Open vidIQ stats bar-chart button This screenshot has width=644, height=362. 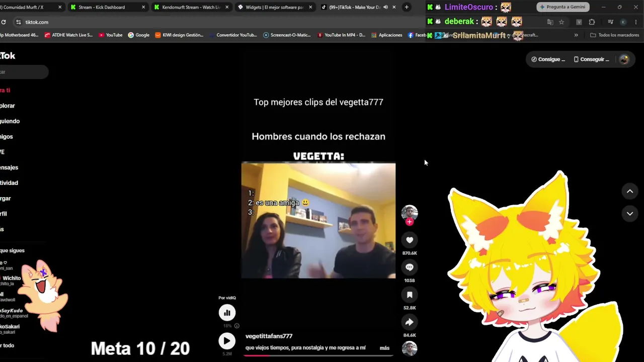point(227,313)
